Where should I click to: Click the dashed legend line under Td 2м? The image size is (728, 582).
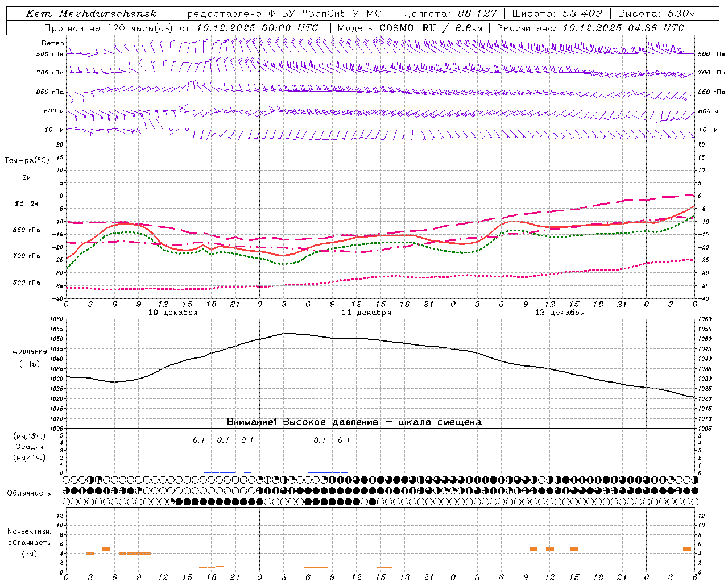click(x=26, y=210)
